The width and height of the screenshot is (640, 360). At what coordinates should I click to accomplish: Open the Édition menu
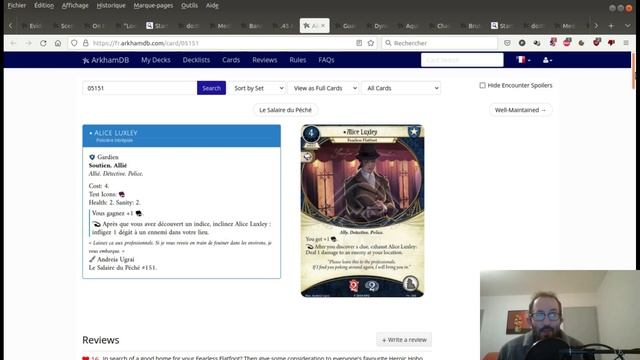[x=44, y=5]
